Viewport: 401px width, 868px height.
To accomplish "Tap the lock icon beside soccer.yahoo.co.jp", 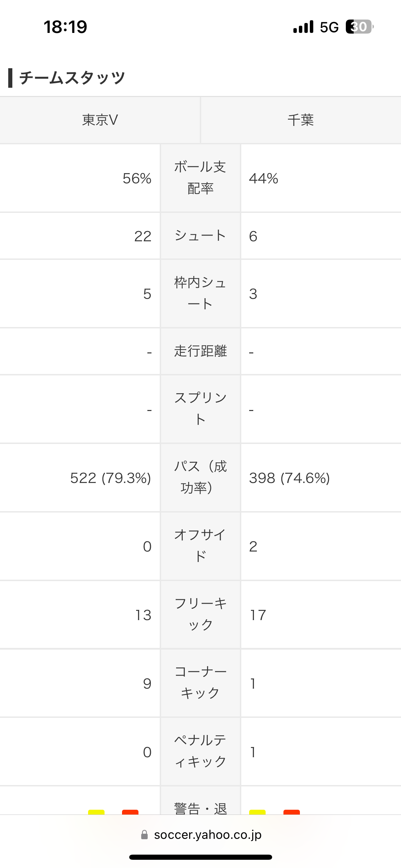I will [145, 835].
